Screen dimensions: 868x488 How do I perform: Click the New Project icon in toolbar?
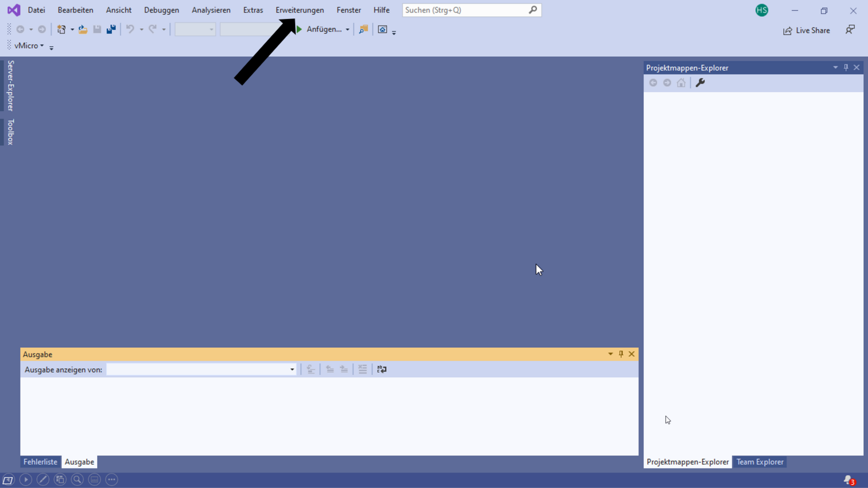(61, 30)
